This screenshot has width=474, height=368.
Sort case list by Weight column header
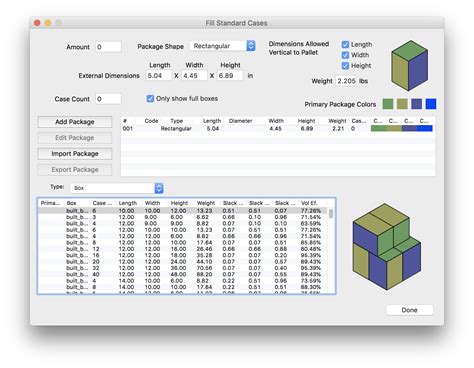click(x=206, y=203)
